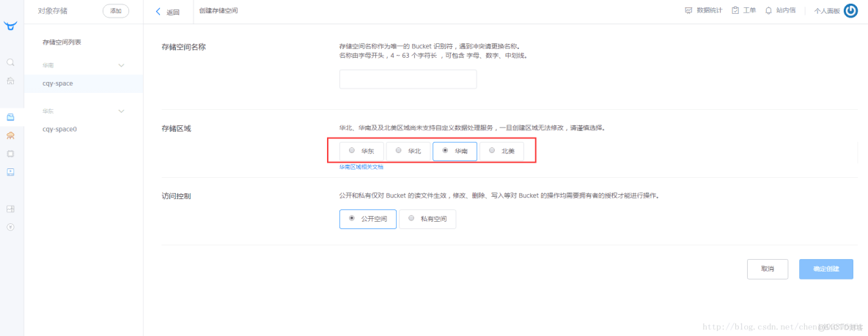This screenshot has height=336, width=868.
Task: Click the chip processor icon in the sidebar
Action: pos(10,154)
